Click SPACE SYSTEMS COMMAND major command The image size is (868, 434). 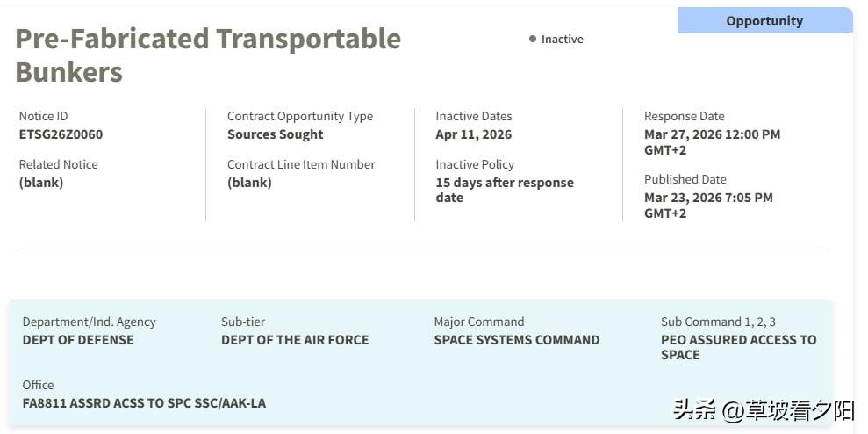pos(517,340)
